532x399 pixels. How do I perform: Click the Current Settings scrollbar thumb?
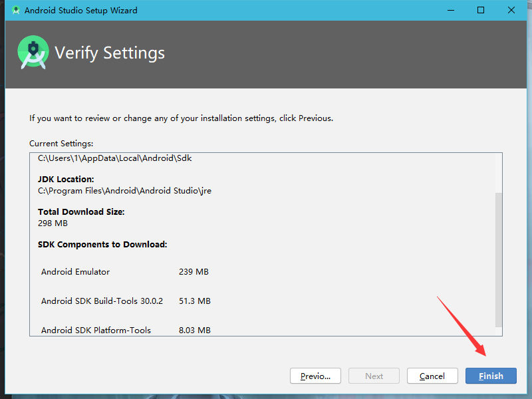point(498,259)
